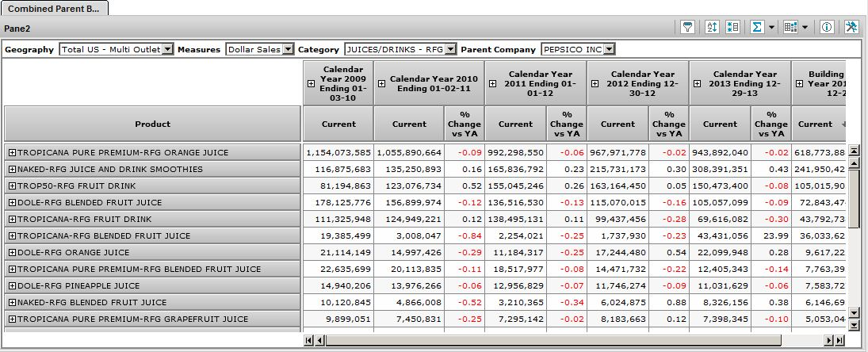Open the tools wrench settings icon
The image size is (868, 352).
click(x=851, y=27)
